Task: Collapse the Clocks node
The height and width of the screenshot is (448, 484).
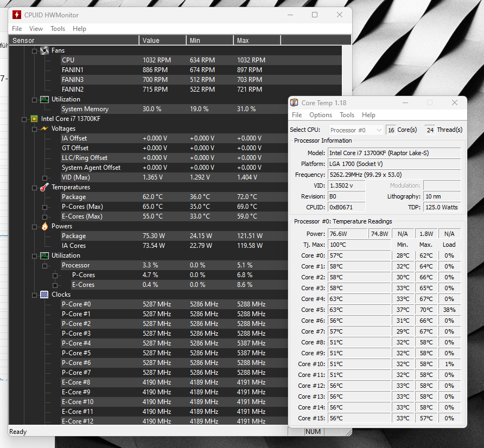Action: [34, 295]
